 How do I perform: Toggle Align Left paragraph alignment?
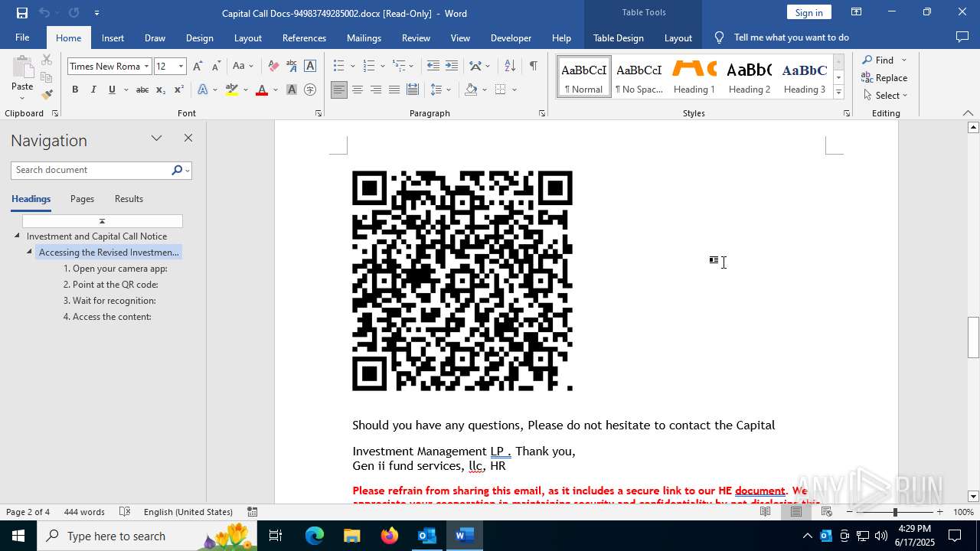pyautogui.click(x=338, y=90)
